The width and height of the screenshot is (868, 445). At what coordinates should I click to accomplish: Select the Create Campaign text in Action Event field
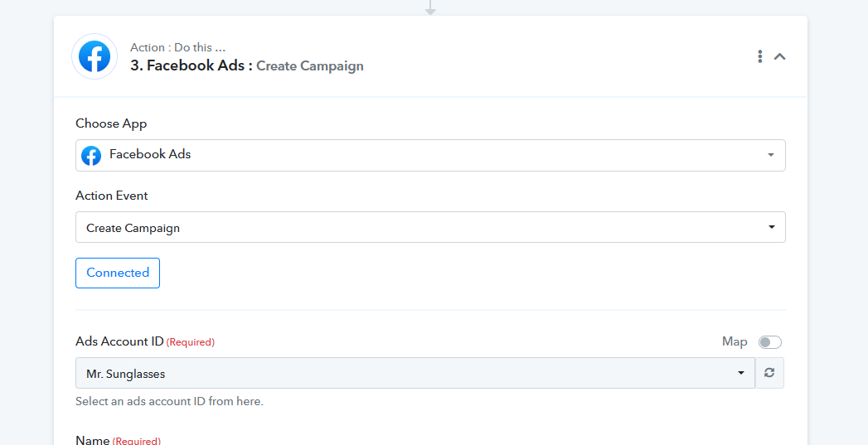133,228
